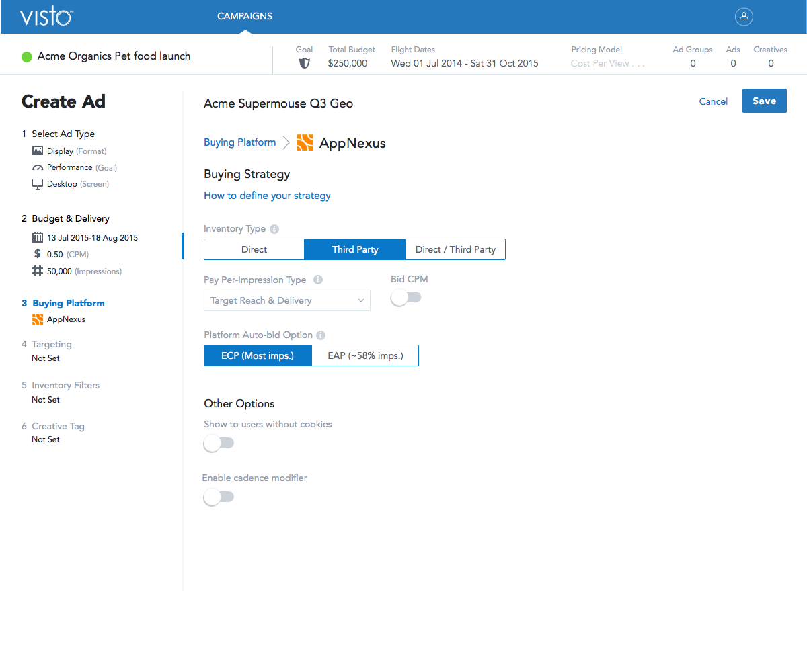Open How to define your strategy link
Image resolution: width=807 pixels, height=672 pixels.
point(267,196)
